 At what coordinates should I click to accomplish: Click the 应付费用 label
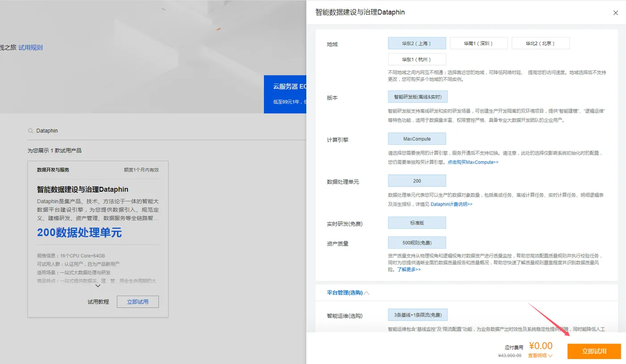pyautogui.click(x=514, y=347)
